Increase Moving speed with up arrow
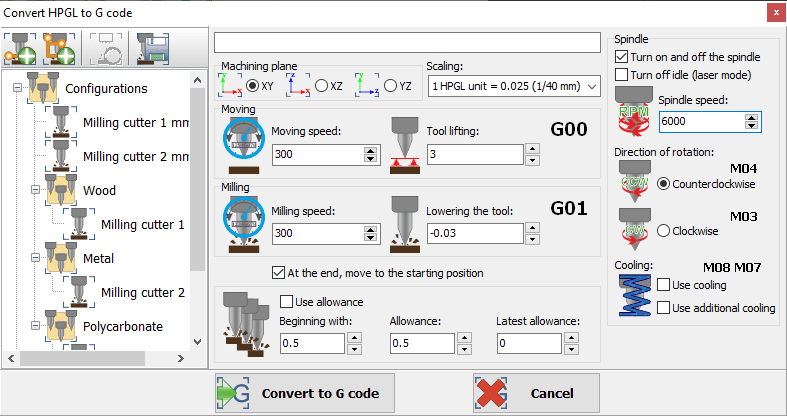This screenshot has width=787, height=416. [x=370, y=151]
